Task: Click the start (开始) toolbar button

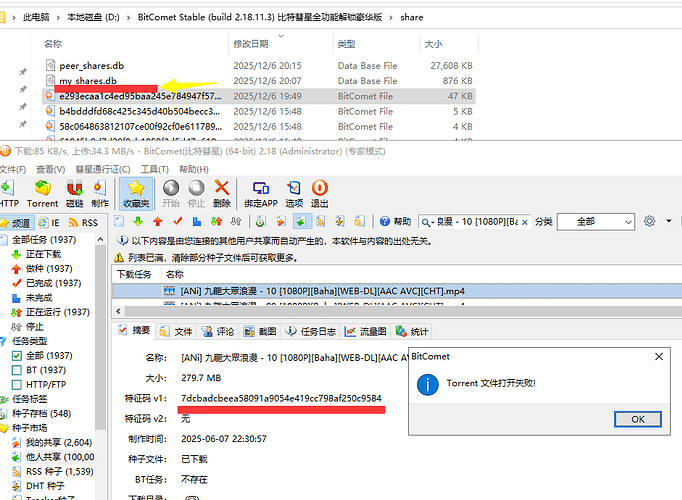Action: click(x=170, y=194)
